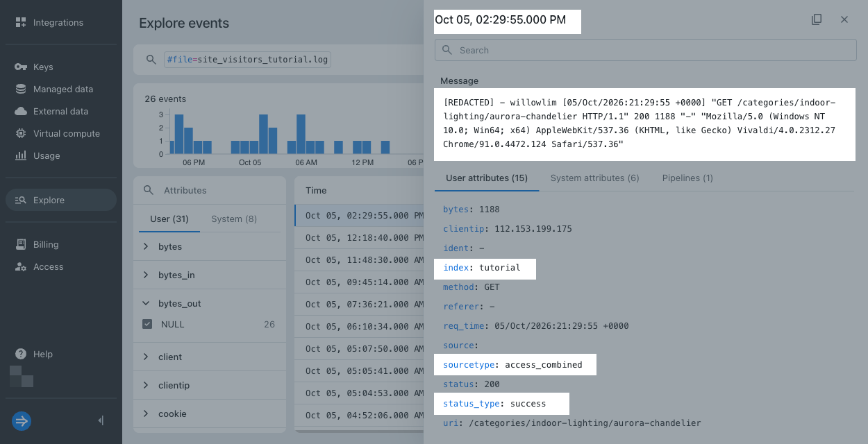Open Virtual compute chip icon
Image resolution: width=868 pixels, height=444 pixels.
pos(21,133)
